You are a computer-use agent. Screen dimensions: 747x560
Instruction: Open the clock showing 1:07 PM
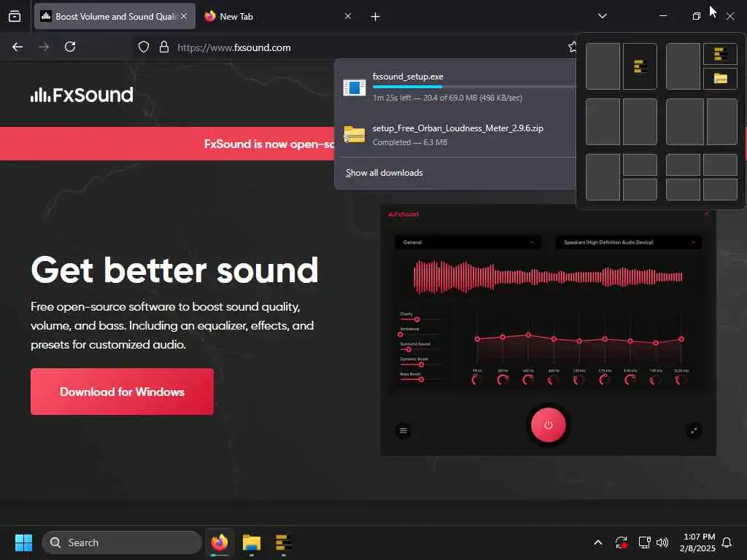697,542
